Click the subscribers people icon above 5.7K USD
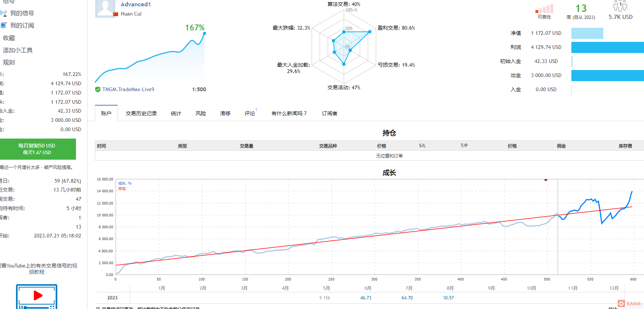Viewport: 644px width, 309px height. 620,6
